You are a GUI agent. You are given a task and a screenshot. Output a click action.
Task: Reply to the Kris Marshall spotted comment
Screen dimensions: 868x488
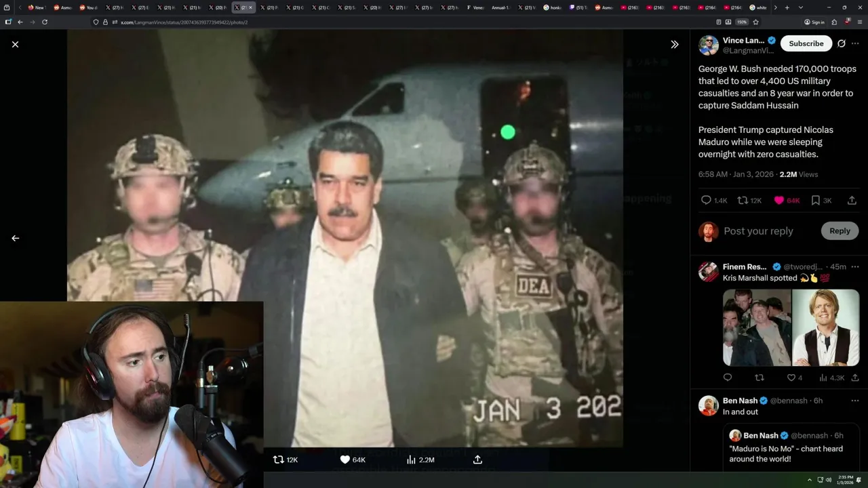click(x=728, y=378)
